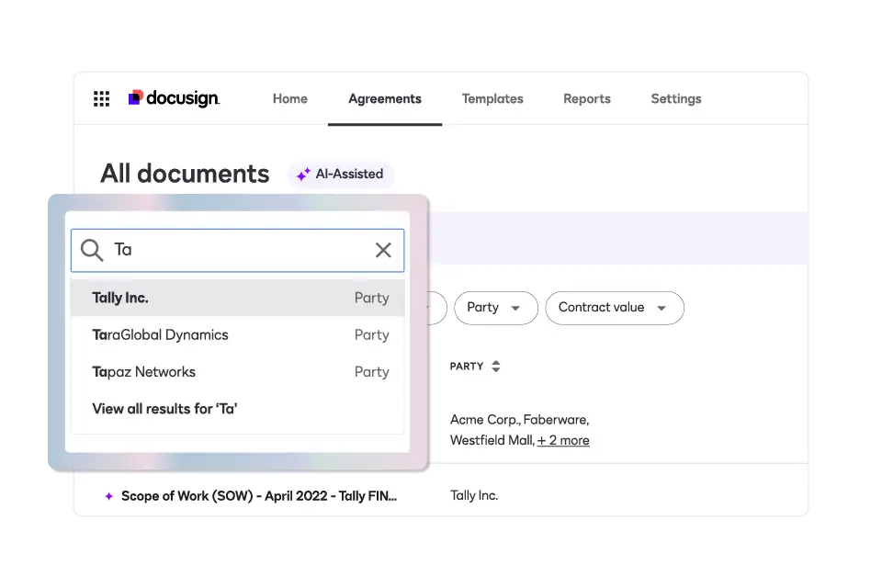Switch to the Agreements tab
The image size is (882, 588).
(385, 99)
